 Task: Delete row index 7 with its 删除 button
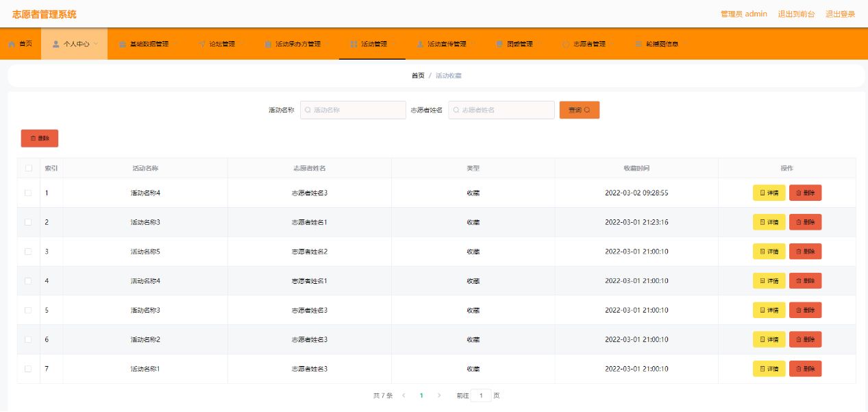806,369
